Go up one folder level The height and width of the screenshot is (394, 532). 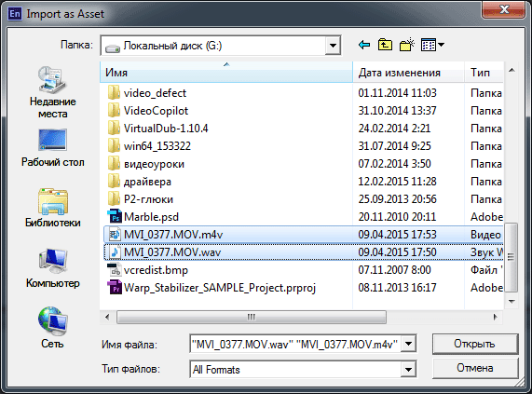coord(385,45)
